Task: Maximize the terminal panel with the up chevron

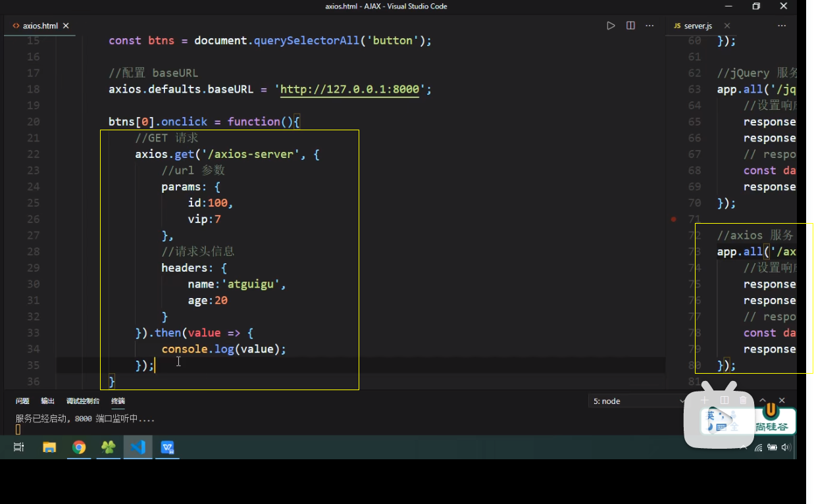Action: pos(763,401)
